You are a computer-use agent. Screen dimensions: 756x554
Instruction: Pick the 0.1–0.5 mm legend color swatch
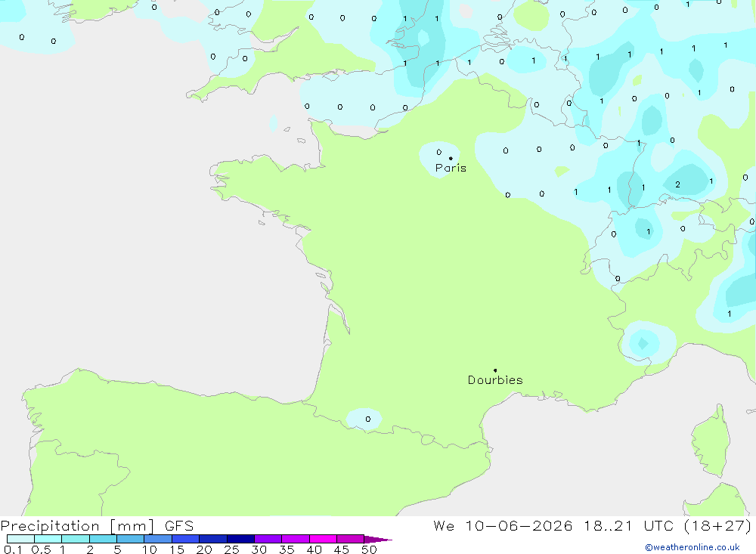pos(20,539)
